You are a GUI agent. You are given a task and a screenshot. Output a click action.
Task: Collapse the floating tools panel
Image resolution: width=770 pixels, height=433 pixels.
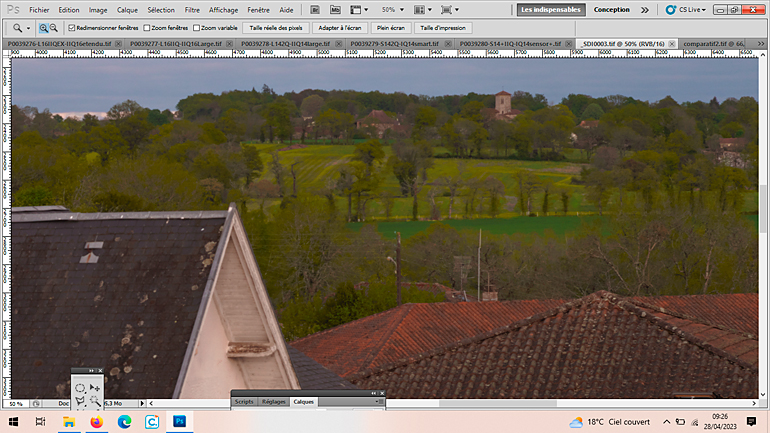[x=91, y=371]
